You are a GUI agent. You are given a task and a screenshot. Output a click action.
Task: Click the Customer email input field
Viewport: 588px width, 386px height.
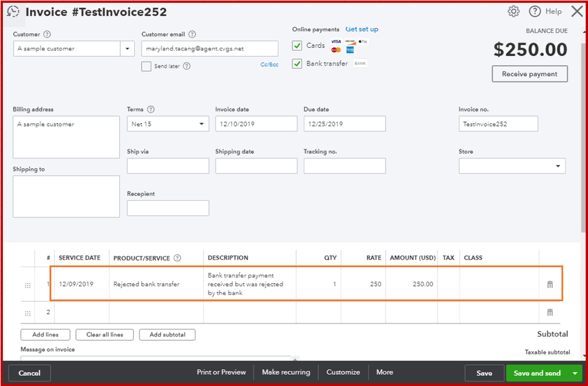210,49
